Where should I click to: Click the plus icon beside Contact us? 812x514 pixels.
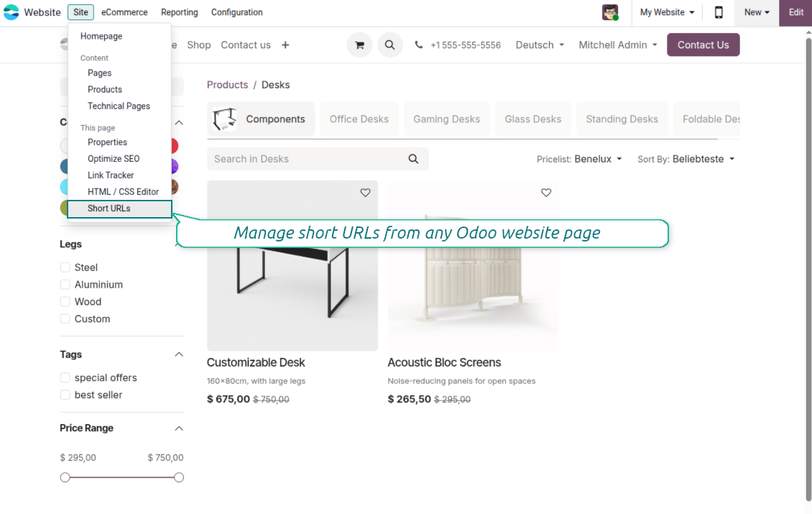coord(285,45)
